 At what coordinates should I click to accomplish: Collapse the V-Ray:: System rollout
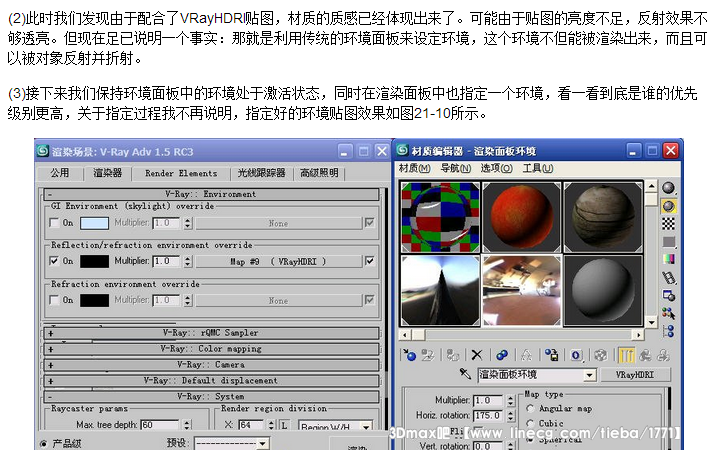211,397
